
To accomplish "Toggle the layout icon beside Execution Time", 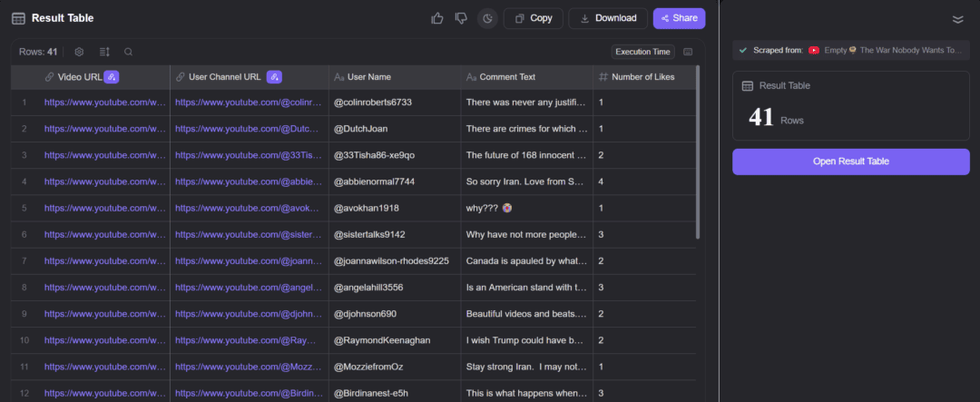I will (x=688, y=52).
